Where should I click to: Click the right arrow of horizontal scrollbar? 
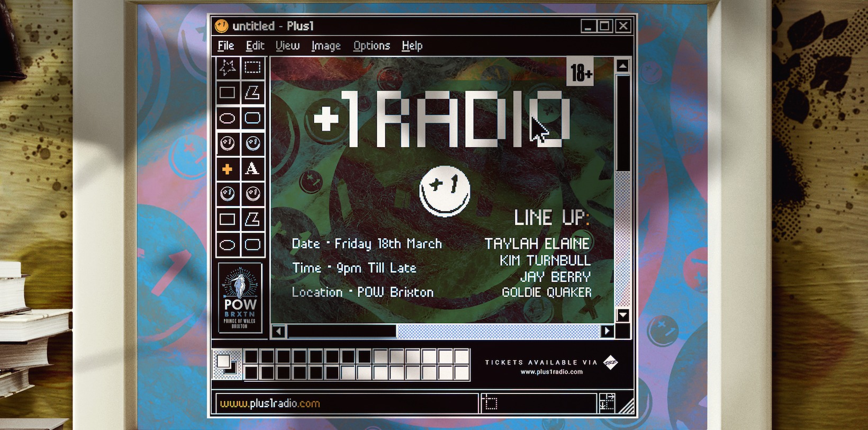coord(607,332)
